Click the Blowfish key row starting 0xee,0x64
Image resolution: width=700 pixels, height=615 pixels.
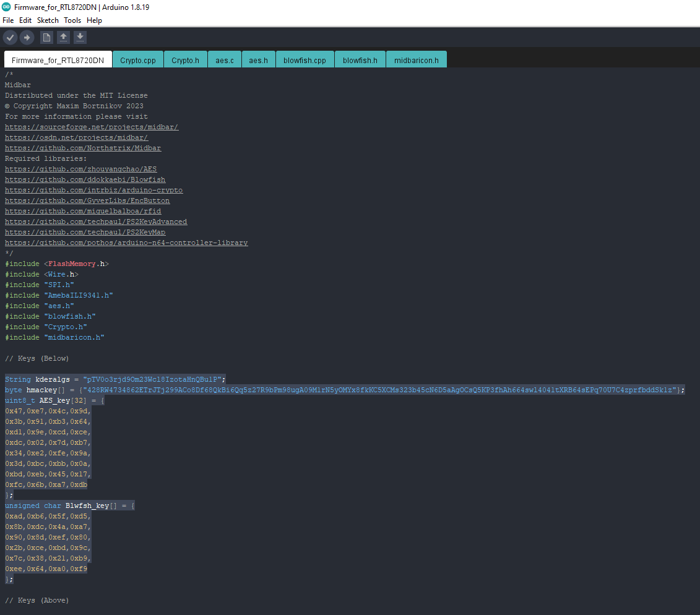tap(46, 569)
